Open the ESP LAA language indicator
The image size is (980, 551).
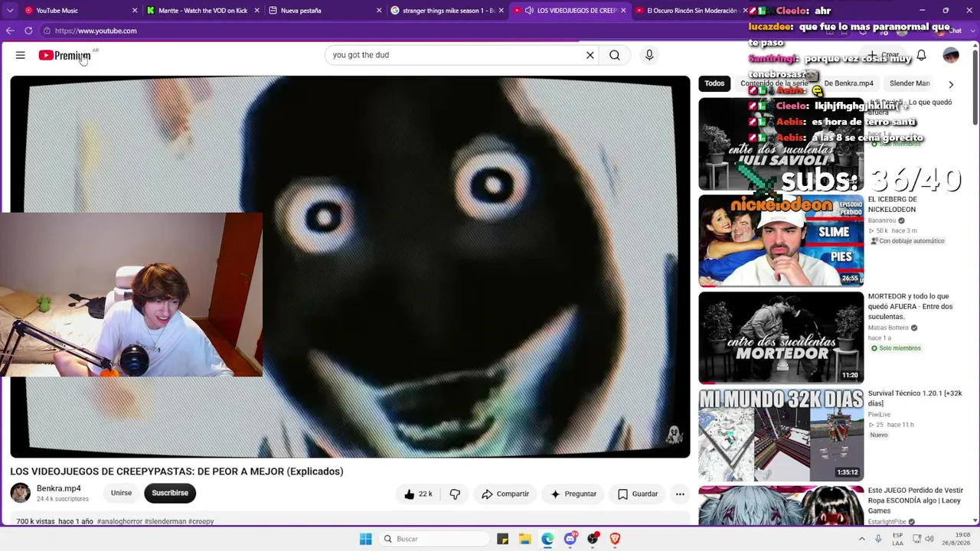897,539
